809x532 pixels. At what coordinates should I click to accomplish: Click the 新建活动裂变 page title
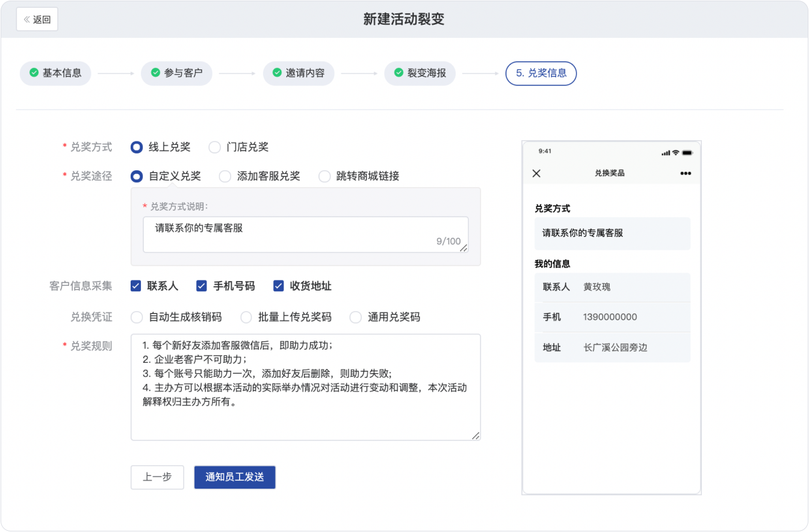coord(404,19)
